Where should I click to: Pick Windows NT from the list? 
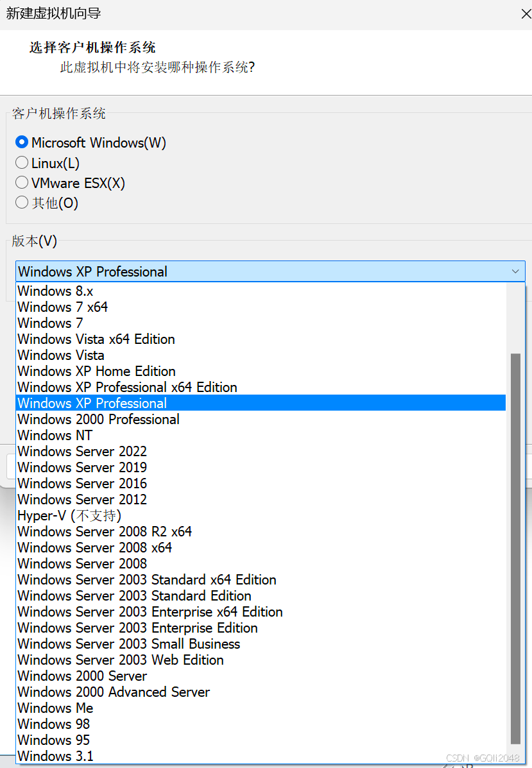tap(55, 435)
